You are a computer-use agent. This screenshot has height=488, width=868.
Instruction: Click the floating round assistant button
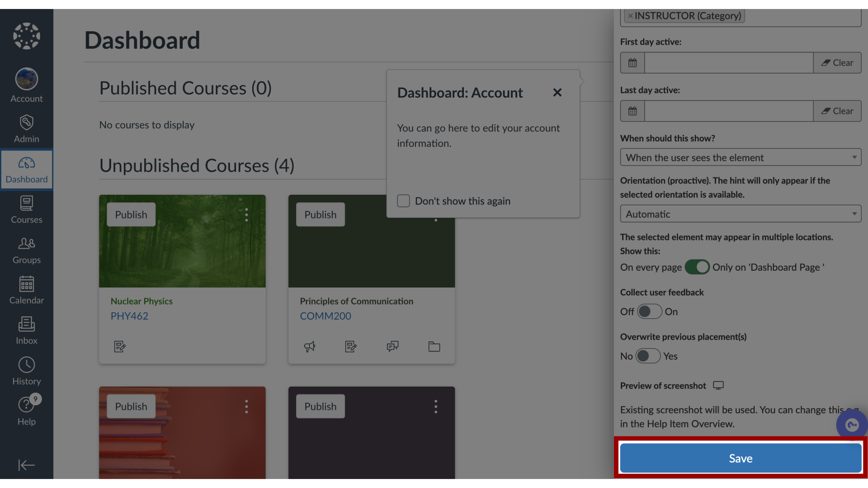click(852, 425)
